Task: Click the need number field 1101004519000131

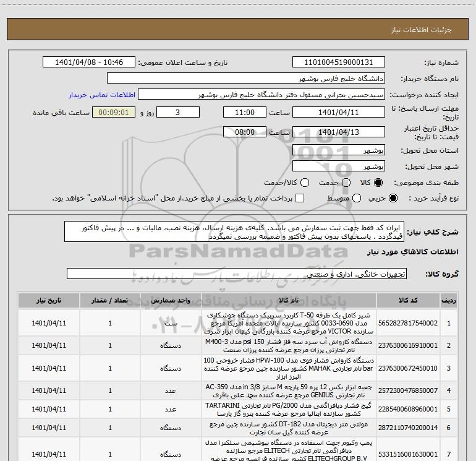Action: pyautogui.click(x=339, y=62)
